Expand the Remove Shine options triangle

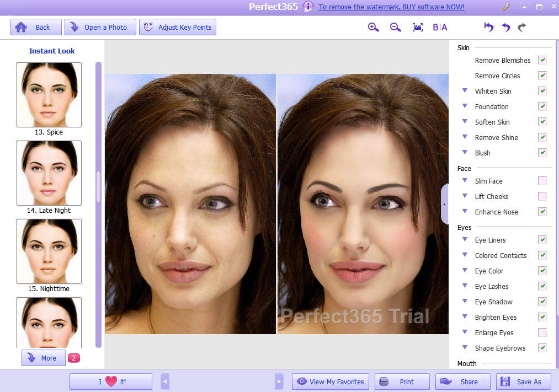(x=465, y=137)
